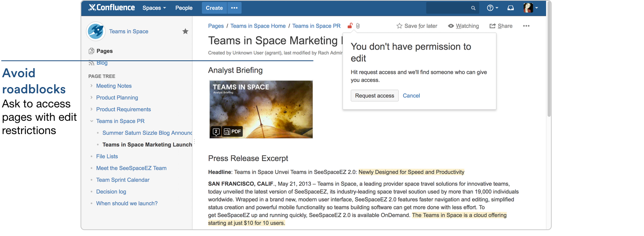Image resolution: width=644 pixels, height=236 pixels.
Task: Click the Pages icon in sidebar
Action: [91, 51]
